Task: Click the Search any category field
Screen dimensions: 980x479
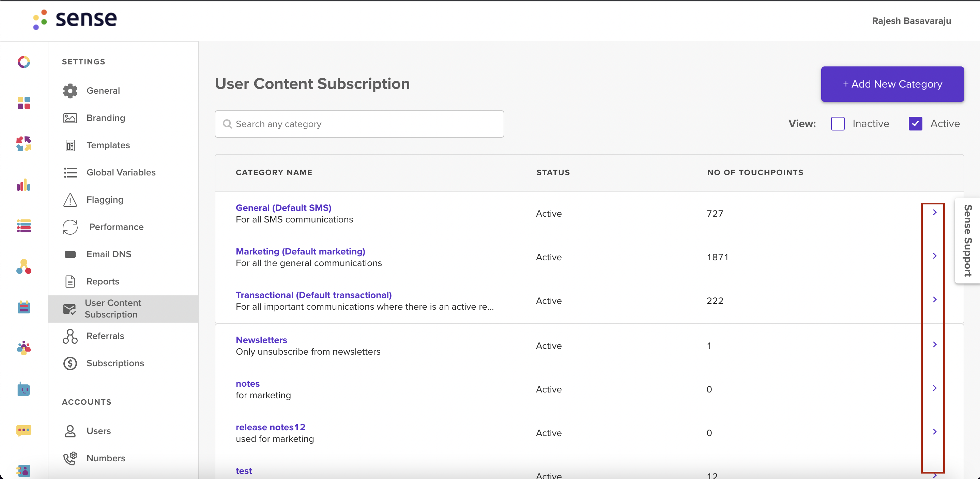Action: (x=359, y=124)
